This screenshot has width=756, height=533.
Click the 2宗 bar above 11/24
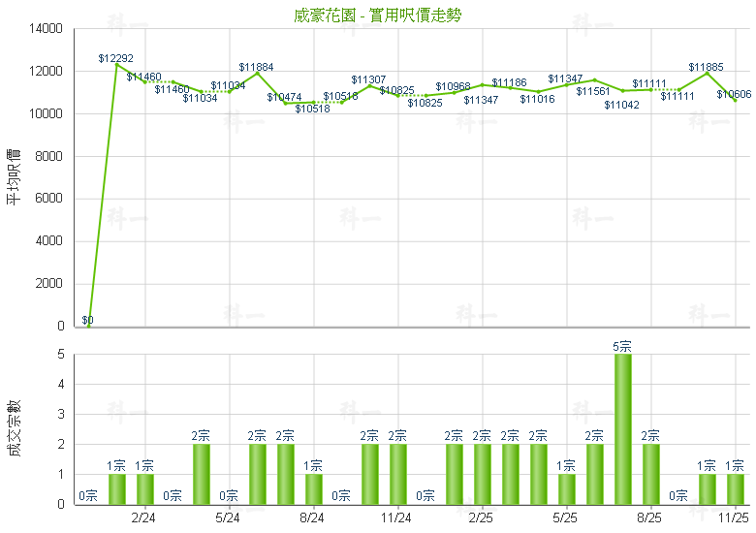click(397, 474)
